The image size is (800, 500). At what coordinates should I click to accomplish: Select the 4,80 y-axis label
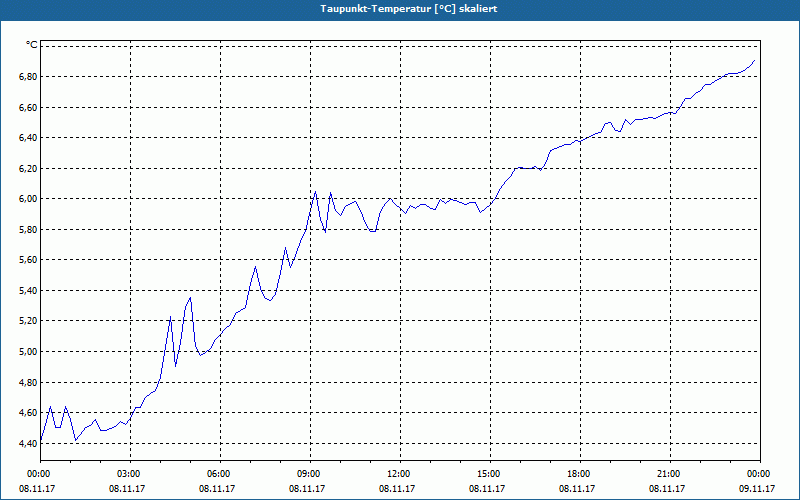[x=29, y=382]
